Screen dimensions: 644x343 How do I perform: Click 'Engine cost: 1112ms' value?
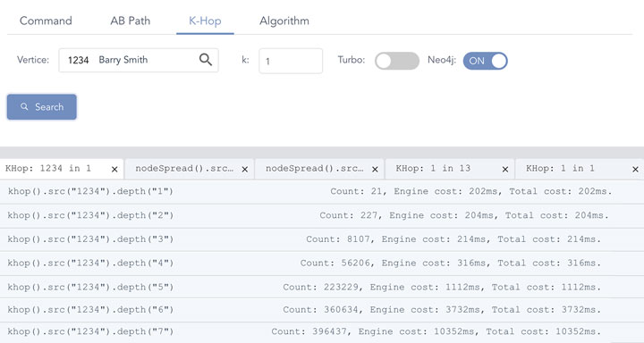tap(425, 288)
